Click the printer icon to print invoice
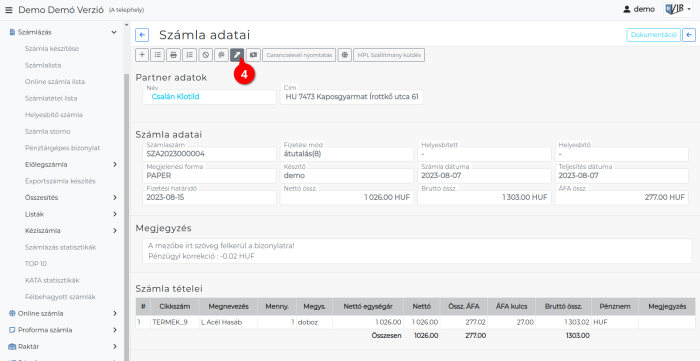The height and width of the screenshot is (361, 700). point(174,55)
